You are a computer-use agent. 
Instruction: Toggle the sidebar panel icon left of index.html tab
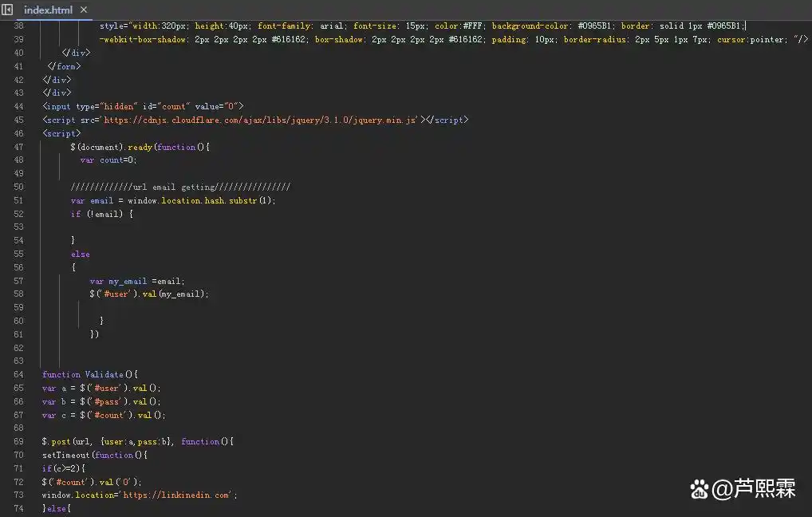[x=7, y=10]
